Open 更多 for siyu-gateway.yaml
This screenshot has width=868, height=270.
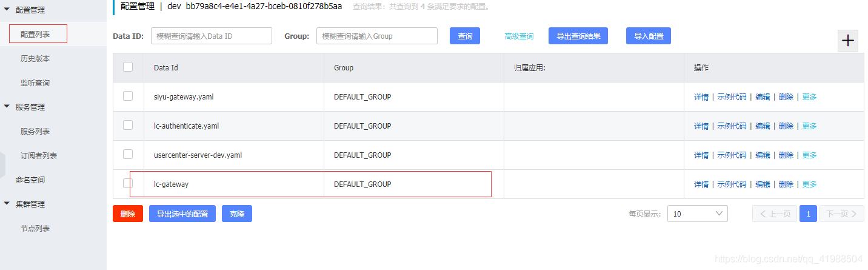click(810, 97)
